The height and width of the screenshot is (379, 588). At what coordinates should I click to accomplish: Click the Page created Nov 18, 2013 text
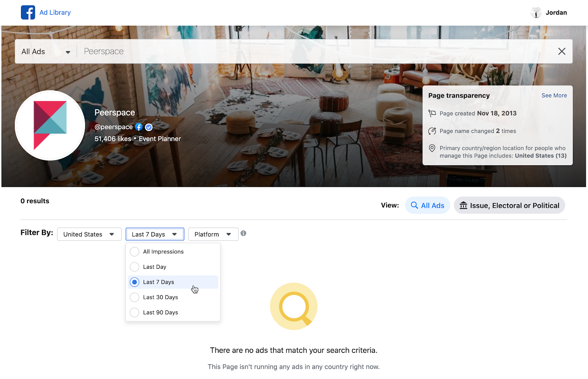pos(478,113)
